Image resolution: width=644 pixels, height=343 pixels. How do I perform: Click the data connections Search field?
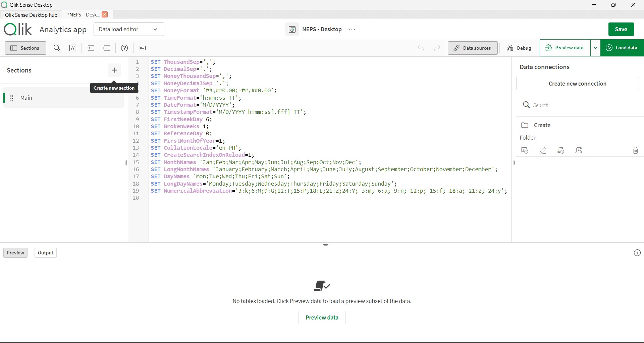pyautogui.click(x=584, y=105)
